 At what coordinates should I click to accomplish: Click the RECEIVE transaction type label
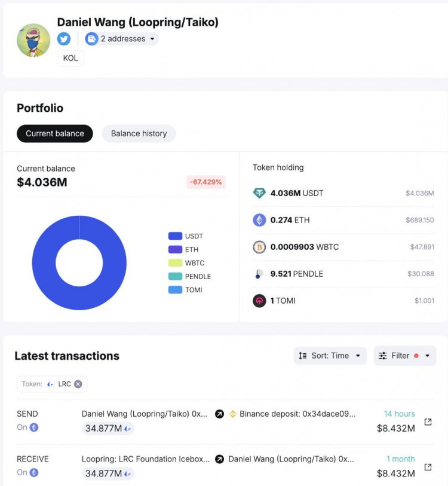click(x=32, y=459)
